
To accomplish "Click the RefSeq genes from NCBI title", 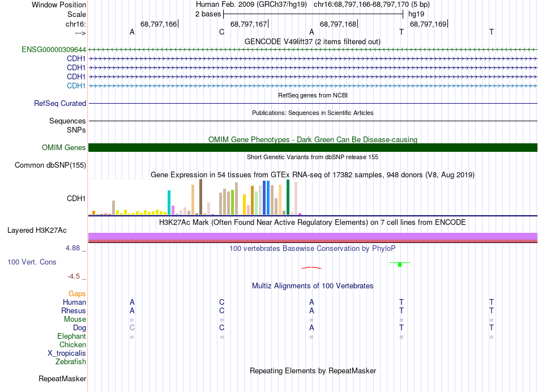I will pos(313,95).
